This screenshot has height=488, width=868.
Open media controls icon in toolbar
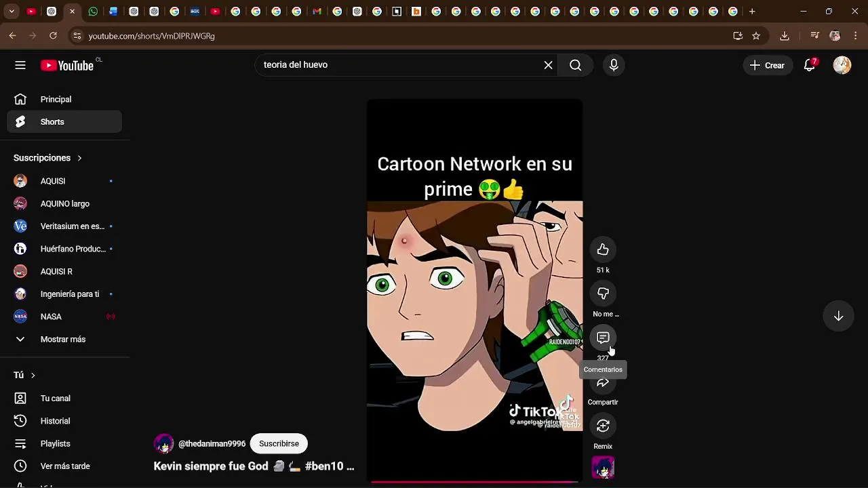click(x=815, y=36)
